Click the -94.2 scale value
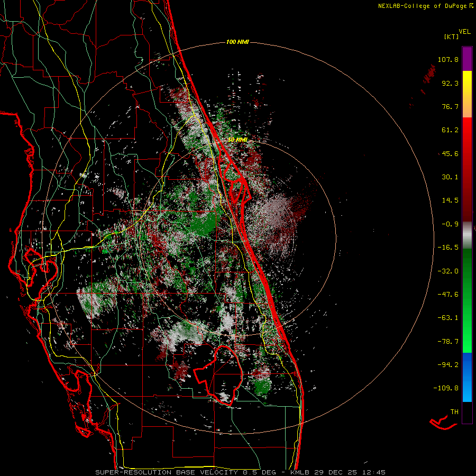The image size is (476, 476). coord(448,364)
